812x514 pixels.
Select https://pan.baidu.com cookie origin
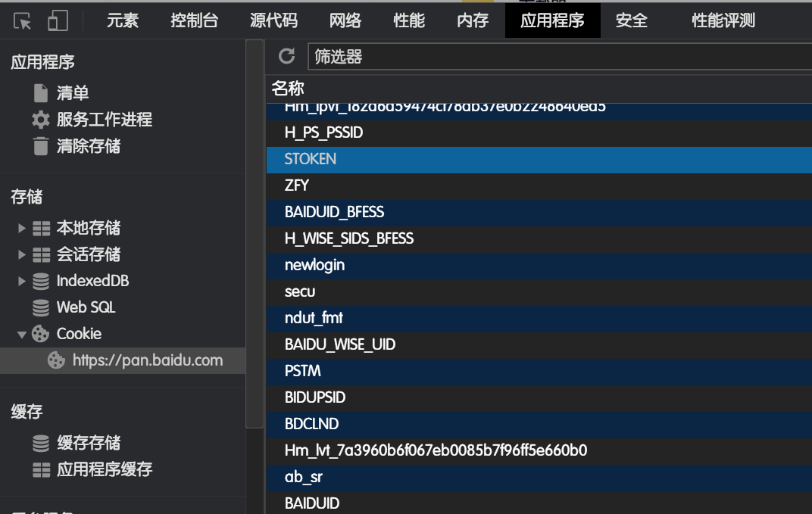pos(147,360)
